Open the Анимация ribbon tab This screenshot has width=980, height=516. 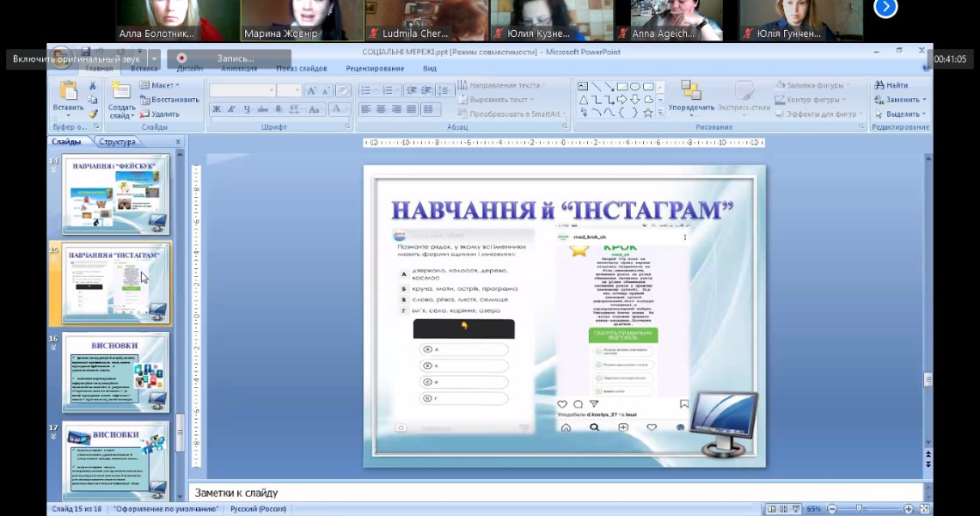tap(239, 69)
